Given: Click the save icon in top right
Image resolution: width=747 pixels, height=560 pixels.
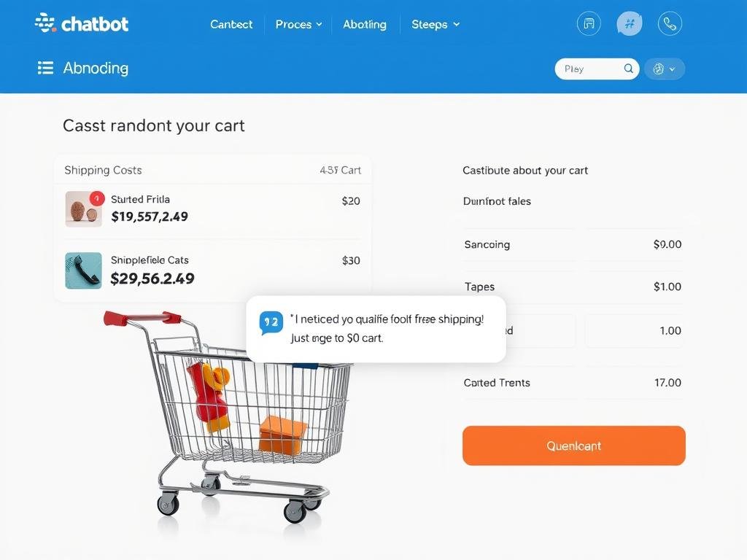Looking at the screenshot, I should click(x=589, y=23).
